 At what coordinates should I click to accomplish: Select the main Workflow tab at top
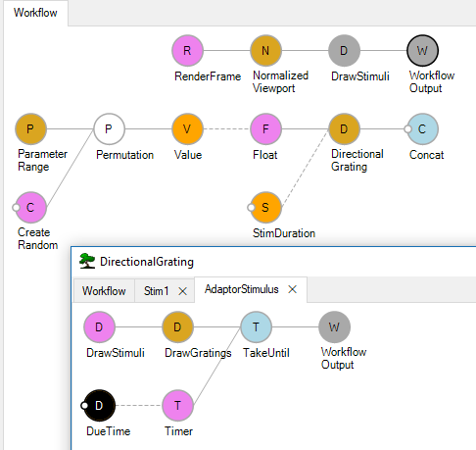pyautogui.click(x=35, y=13)
